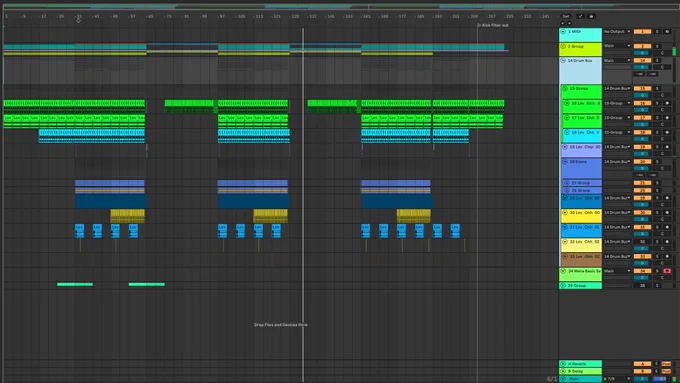Solo the B Delay return track
This screenshot has height=383, width=680.
coord(657,371)
